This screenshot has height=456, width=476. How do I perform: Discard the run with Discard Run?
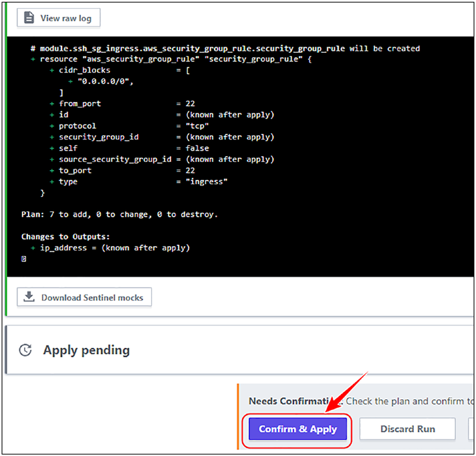[x=407, y=429]
